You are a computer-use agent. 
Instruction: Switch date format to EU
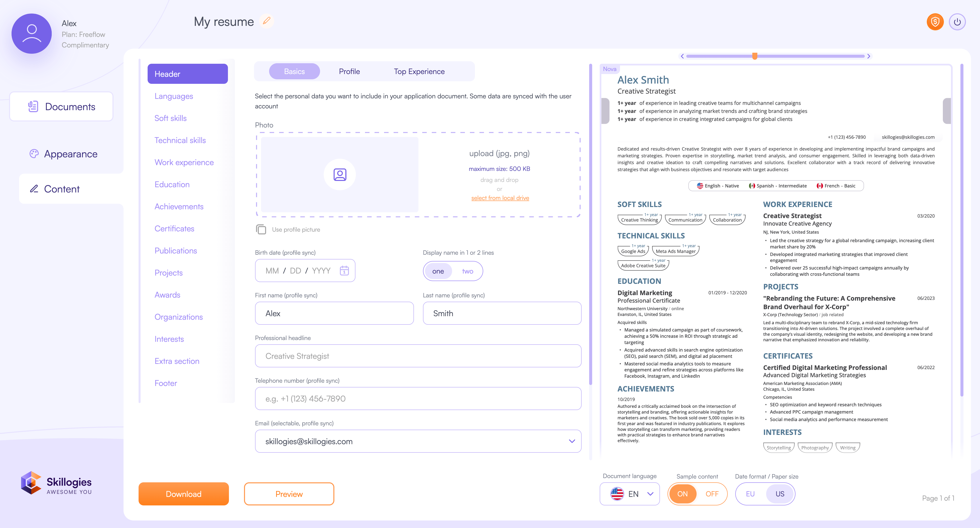(x=750, y=494)
